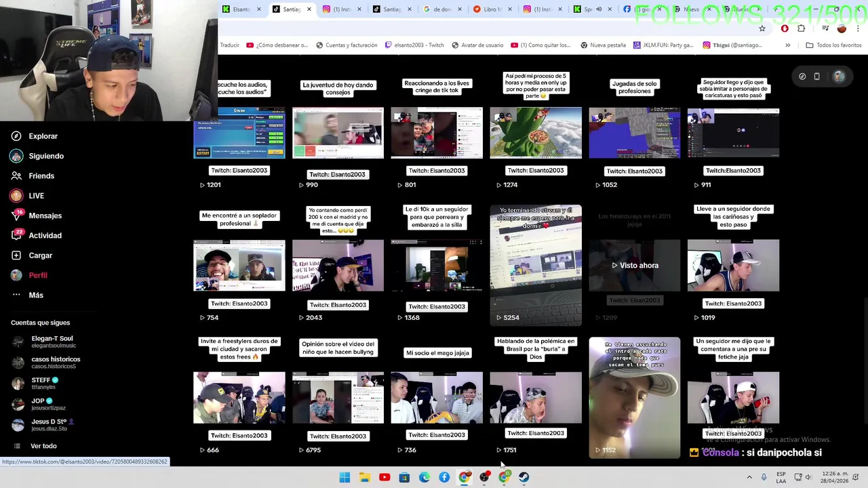The height and width of the screenshot is (488, 868).
Task: Open Todos los favoritos folder
Action: tap(833, 45)
